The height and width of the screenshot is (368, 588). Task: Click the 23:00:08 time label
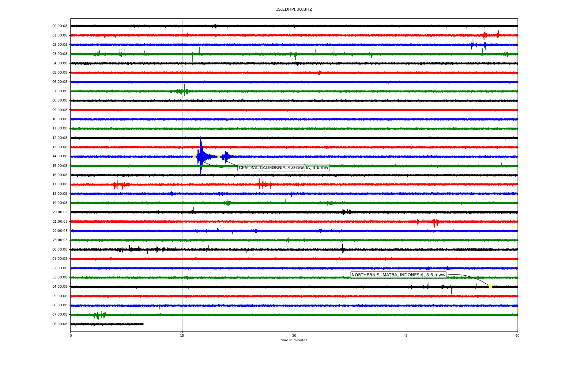60,240
